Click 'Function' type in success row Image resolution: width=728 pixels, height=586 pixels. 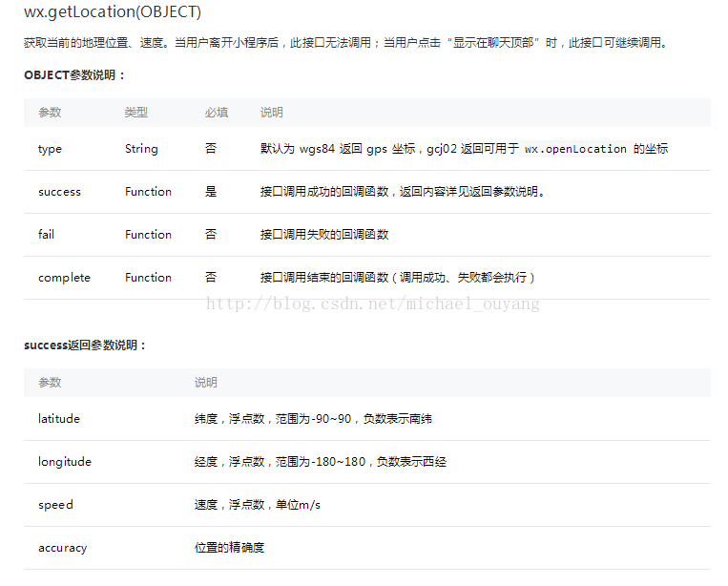[x=148, y=191]
